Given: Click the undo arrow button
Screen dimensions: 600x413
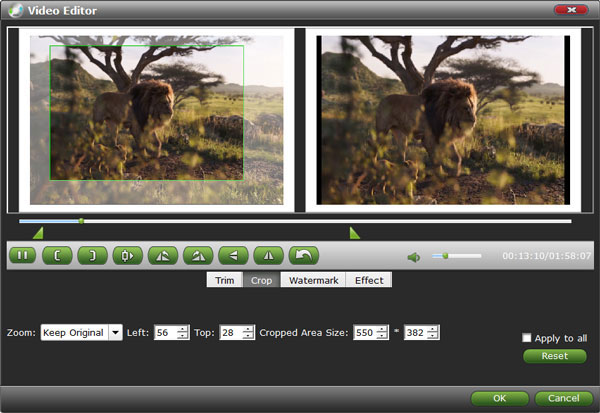Looking at the screenshot, I should tap(304, 255).
